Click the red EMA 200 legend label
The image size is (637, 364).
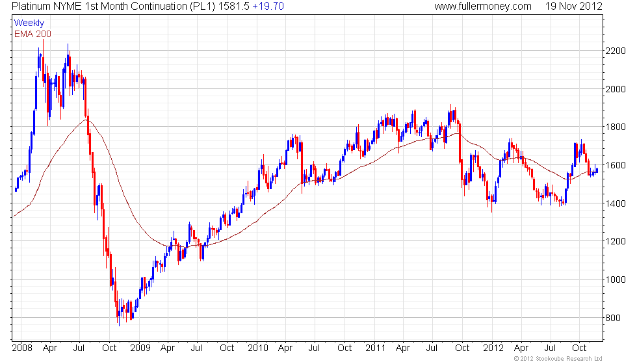click(32, 34)
